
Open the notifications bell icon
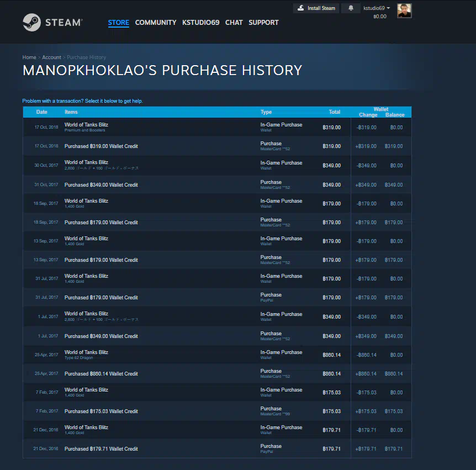point(351,8)
